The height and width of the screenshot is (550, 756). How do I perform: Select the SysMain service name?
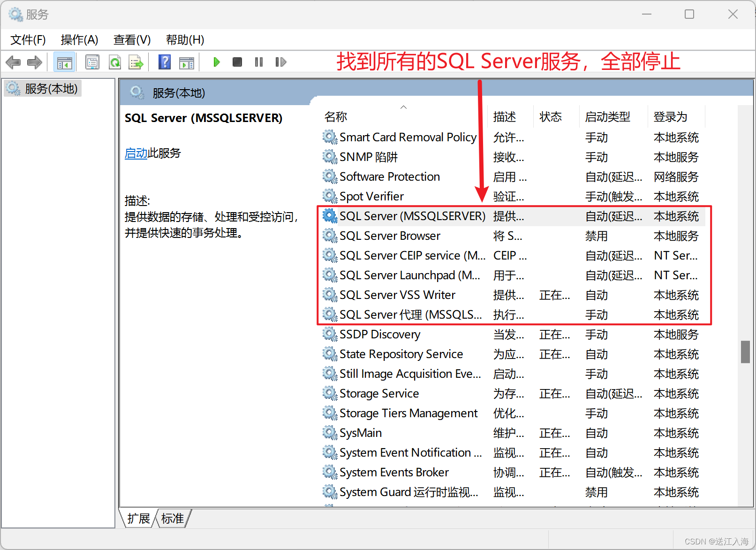click(x=361, y=433)
